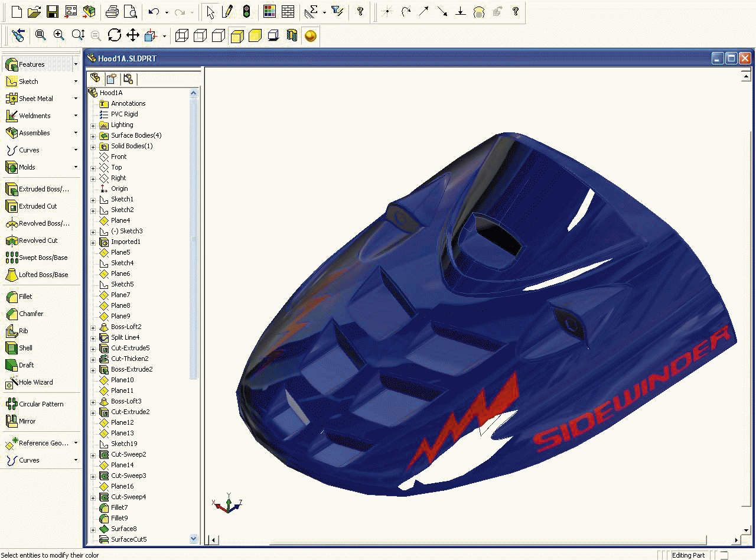The width and height of the screenshot is (756, 560).
Task: Switch to the FeatureManager design tree tab
Action: point(95,79)
